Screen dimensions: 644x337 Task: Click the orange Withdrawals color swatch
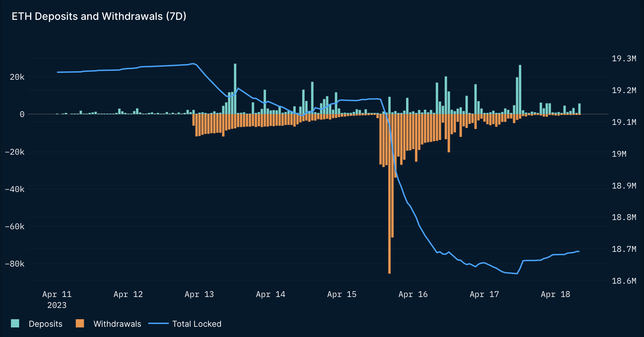80,323
